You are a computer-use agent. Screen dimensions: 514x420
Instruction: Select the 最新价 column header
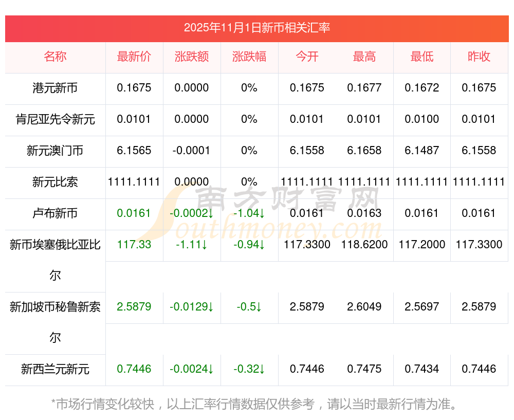point(134,57)
